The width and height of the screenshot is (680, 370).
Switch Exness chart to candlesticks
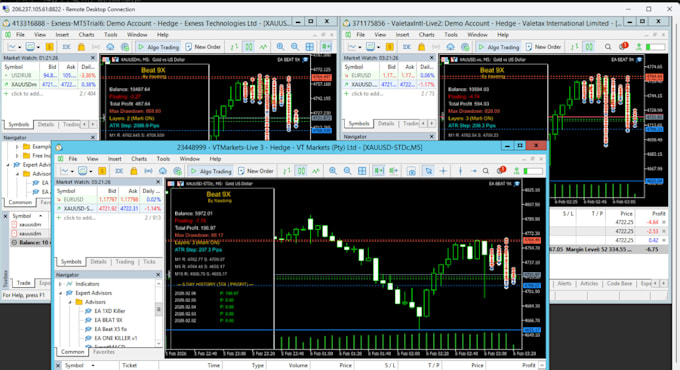coord(248,46)
